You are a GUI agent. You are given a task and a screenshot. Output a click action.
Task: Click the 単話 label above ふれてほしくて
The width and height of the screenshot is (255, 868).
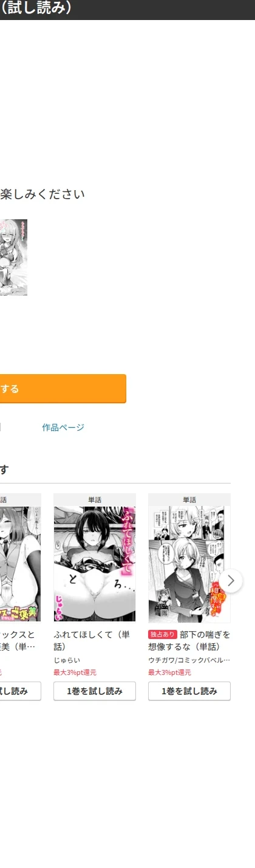pos(95,500)
